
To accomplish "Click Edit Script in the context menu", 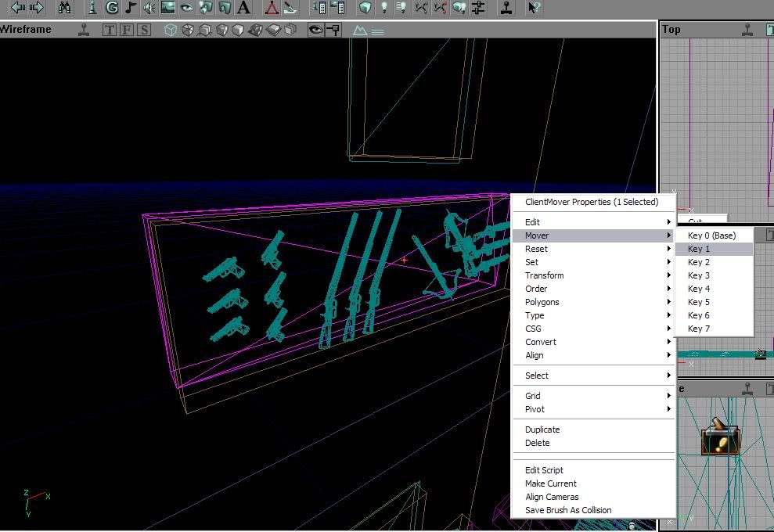I will (x=544, y=470).
